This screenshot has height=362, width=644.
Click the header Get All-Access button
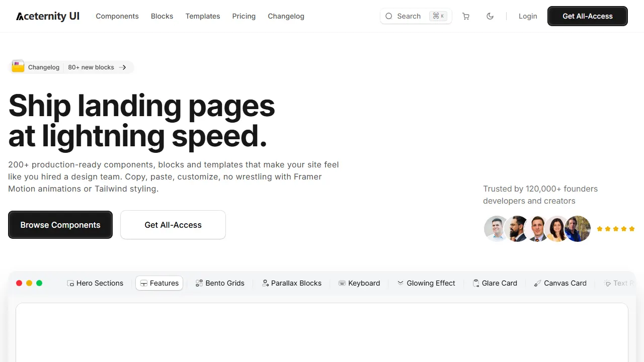[x=588, y=16]
